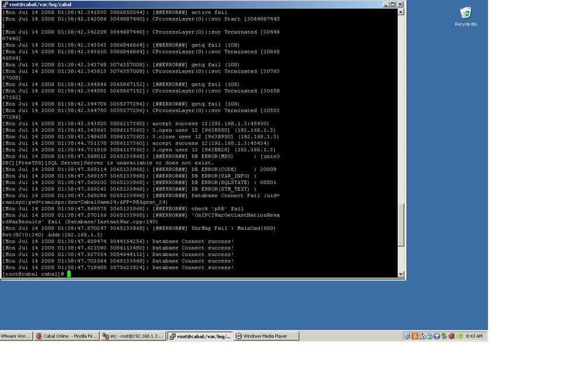Switch to Cabal Online Mozilla Firefox window

pyautogui.click(x=67, y=336)
